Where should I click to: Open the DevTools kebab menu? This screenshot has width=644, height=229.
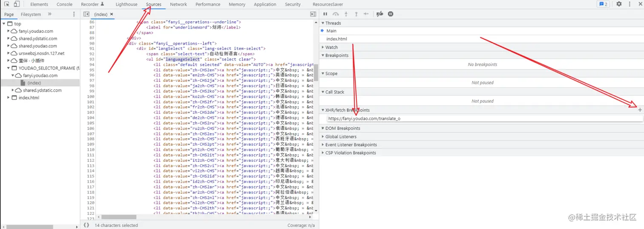pyautogui.click(x=630, y=4)
